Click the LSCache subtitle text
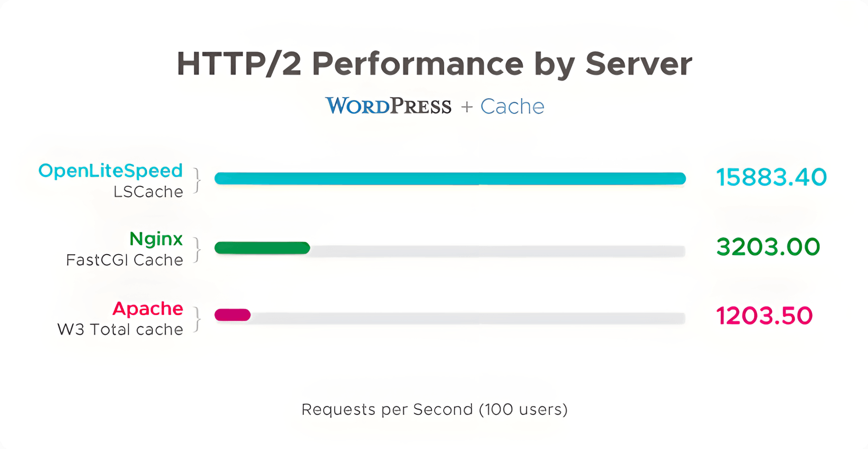 148,192
